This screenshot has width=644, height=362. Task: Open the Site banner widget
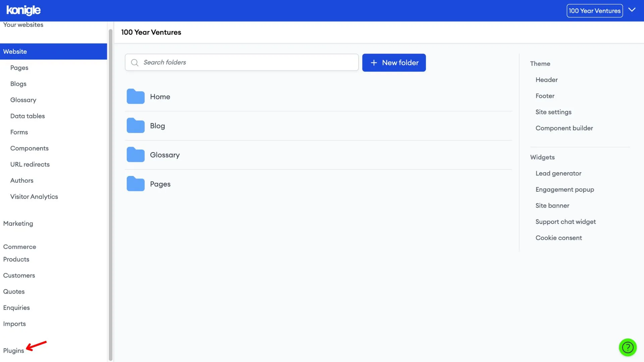[x=552, y=205]
